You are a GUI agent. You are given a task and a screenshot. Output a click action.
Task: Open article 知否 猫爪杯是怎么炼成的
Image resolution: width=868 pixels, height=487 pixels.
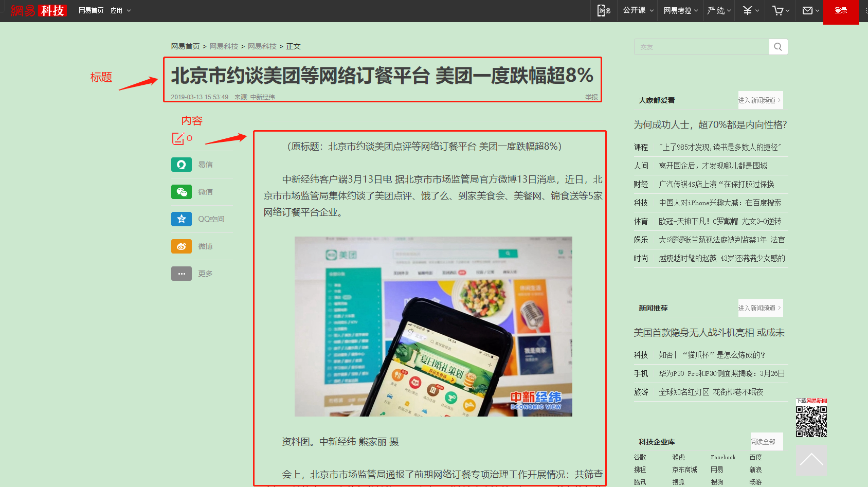tap(712, 355)
